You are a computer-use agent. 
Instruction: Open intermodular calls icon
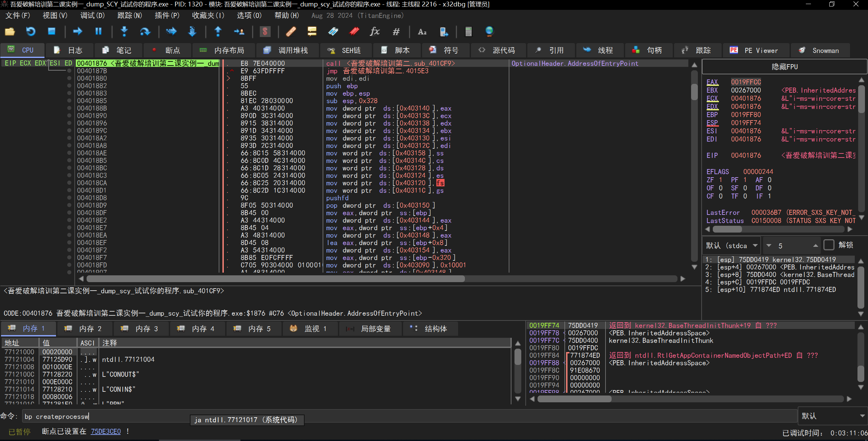(x=444, y=32)
